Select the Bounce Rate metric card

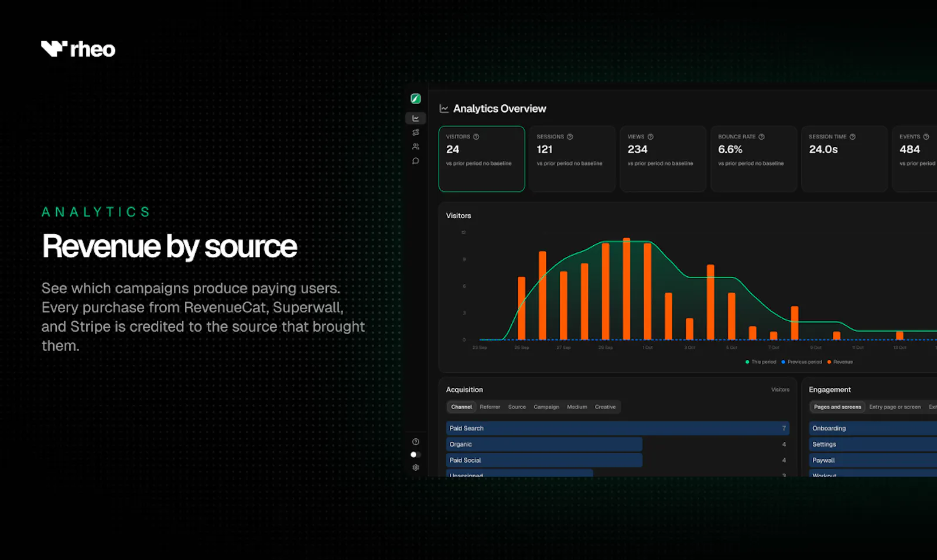754,159
